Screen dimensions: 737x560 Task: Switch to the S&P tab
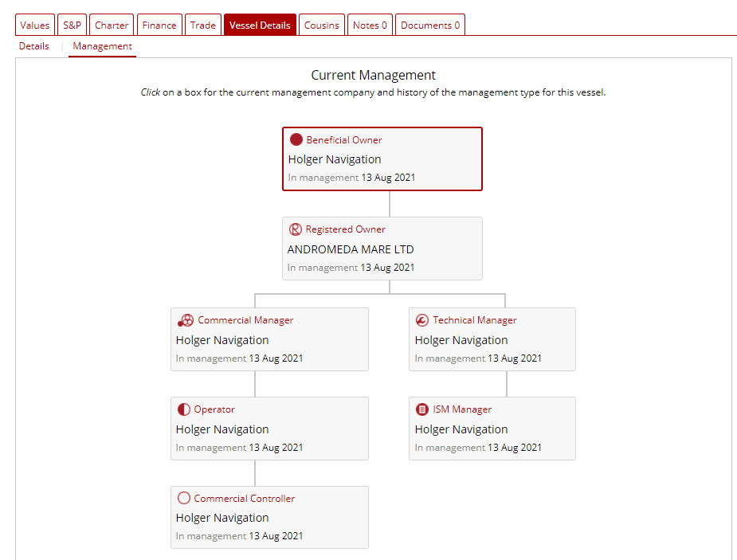[x=72, y=25]
